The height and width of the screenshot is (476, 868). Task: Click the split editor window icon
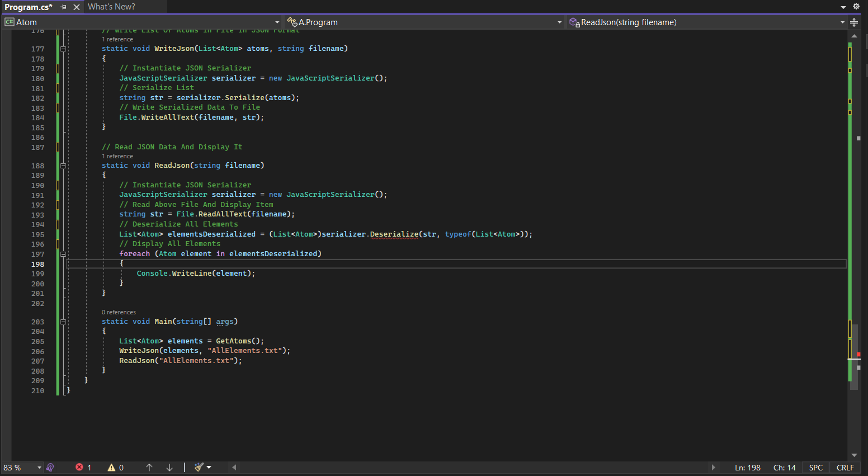854,22
